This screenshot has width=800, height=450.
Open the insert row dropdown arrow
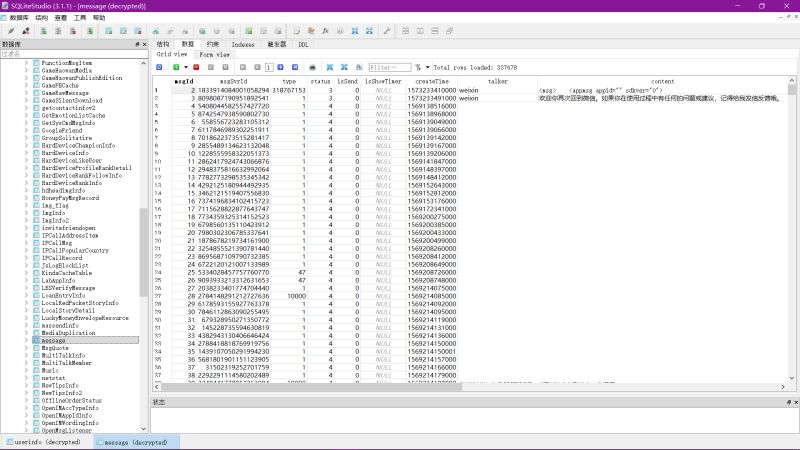coord(186,67)
